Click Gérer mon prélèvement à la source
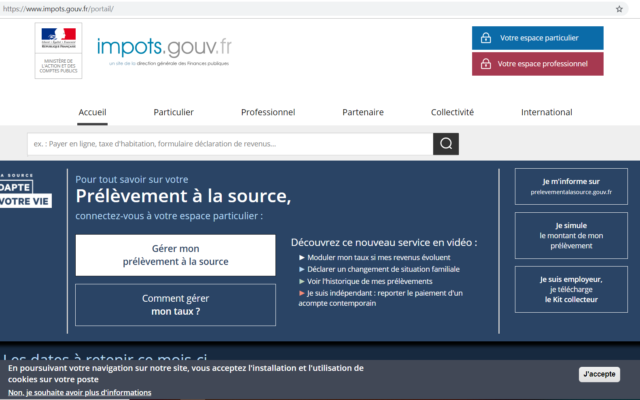 (x=176, y=255)
